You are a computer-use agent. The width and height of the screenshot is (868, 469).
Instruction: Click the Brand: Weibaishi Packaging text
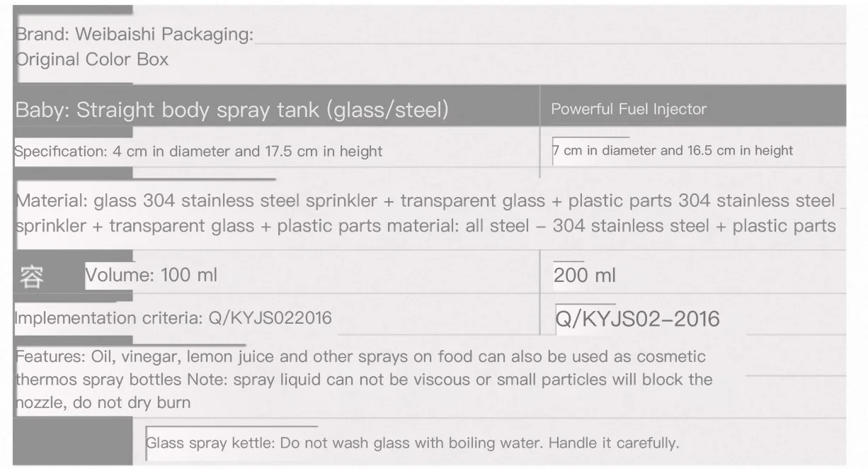(135, 34)
